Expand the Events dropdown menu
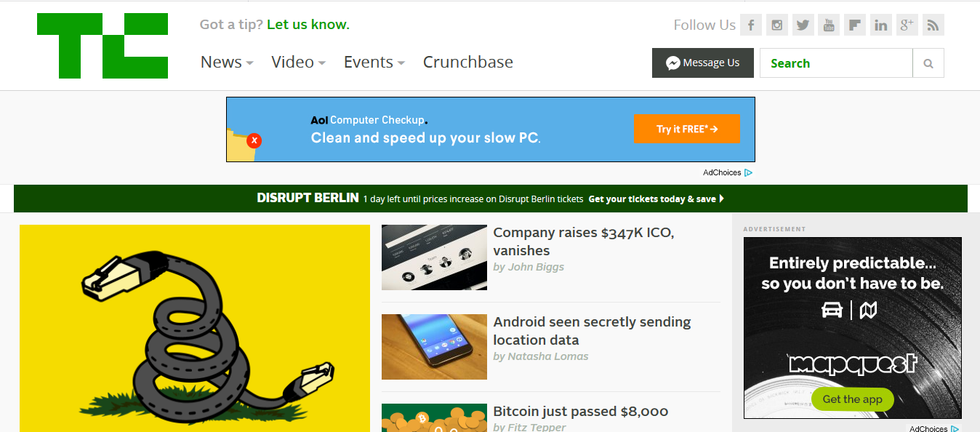The image size is (980, 432). click(x=374, y=63)
